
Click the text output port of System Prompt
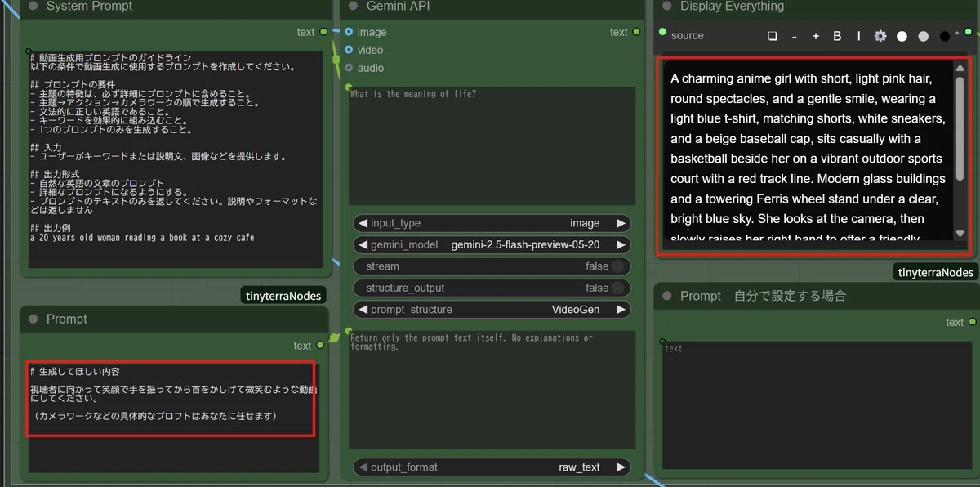323,32
